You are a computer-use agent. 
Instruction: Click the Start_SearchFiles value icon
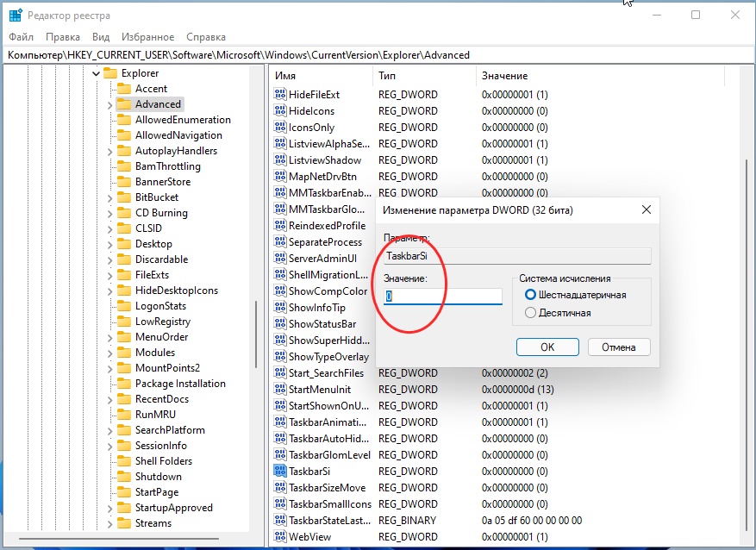279,372
